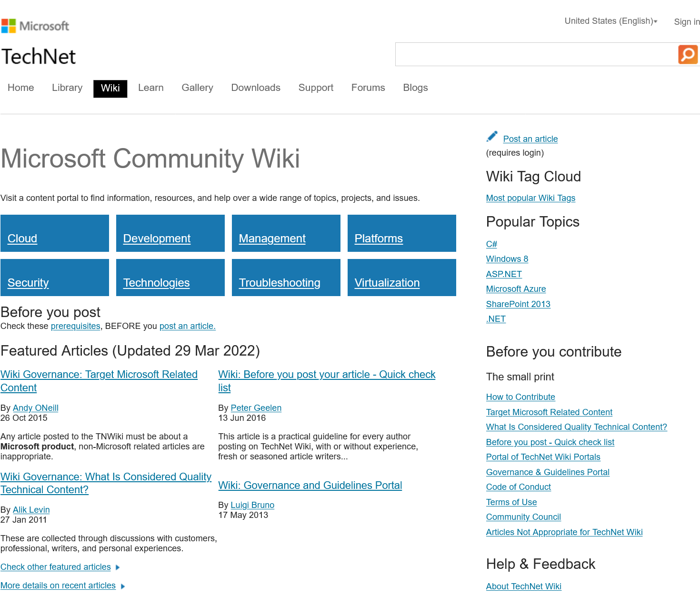Go to the Home tab

tap(21, 88)
